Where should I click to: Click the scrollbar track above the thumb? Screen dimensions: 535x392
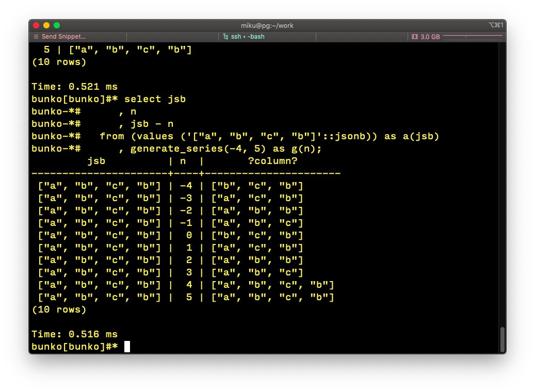pos(502,181)
